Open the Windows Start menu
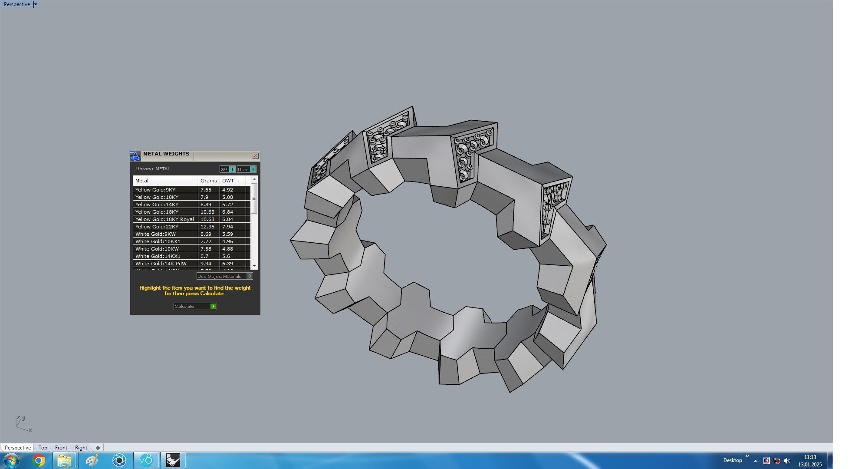This screenshot has height=469, width=868. (x=11, y=460)
